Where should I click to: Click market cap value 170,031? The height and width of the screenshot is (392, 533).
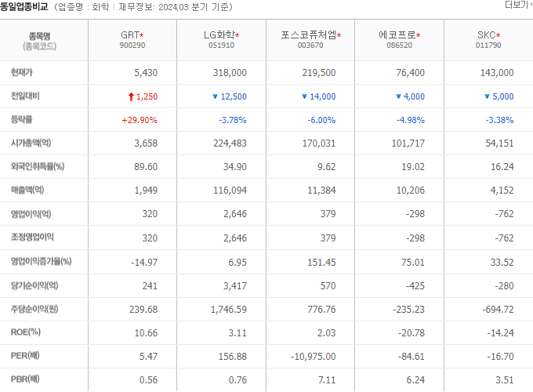point(319,143)
